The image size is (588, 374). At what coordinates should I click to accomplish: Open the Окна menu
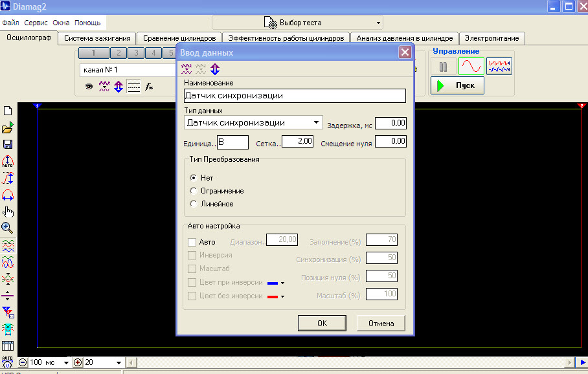pyautogui.click(x=61, y=23)
